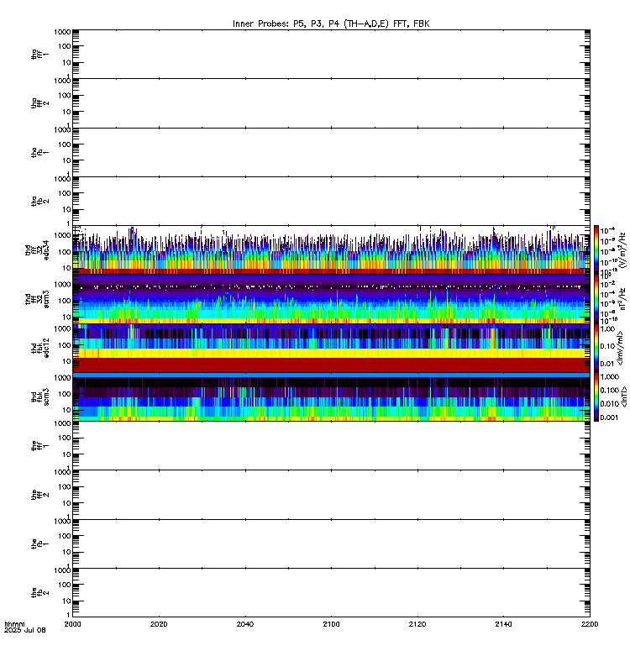Click the 'thd fff 32 scm3' panel label
630x672 pixels.
(x=37, y=299)
